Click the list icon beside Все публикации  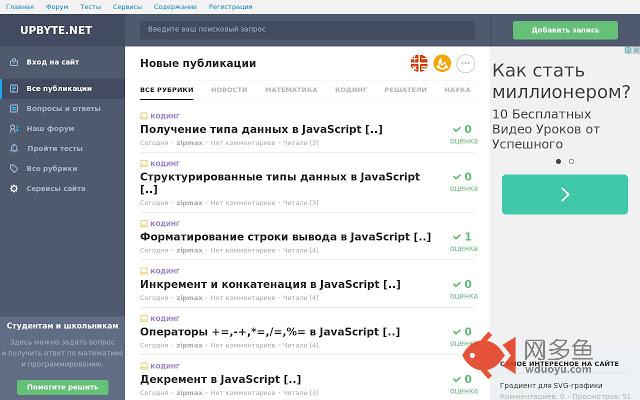(14, 88)
